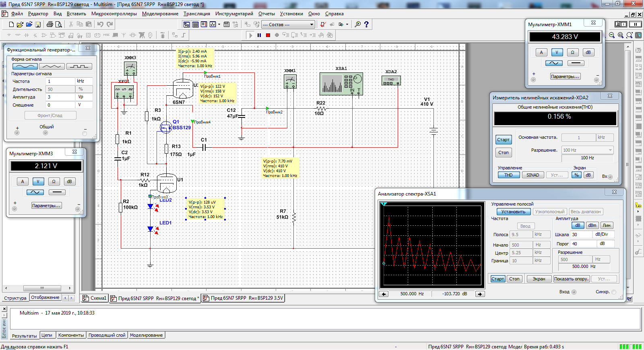Click Установить in spectrum analyzer
This screenshot has width=644, height=350.
(x=513, y=212)
